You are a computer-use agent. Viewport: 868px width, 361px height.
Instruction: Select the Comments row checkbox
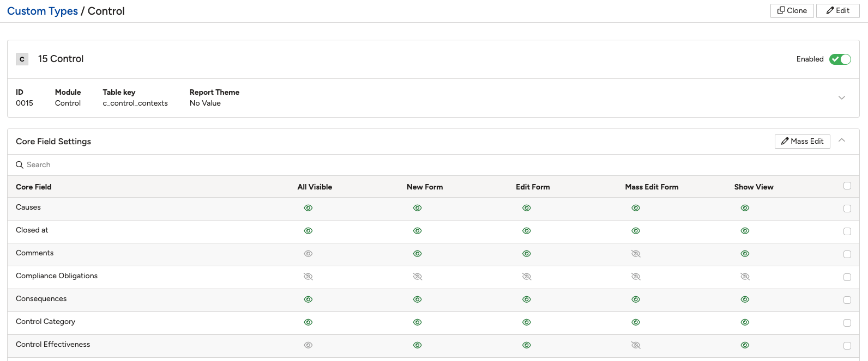pos(847,254)
